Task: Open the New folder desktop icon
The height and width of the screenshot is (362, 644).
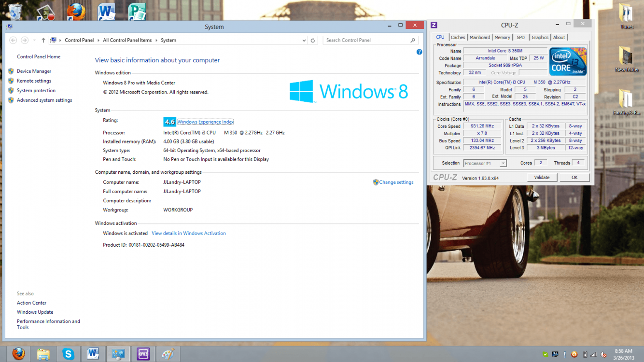Action: pyautogui.click(x=627, y=59)
